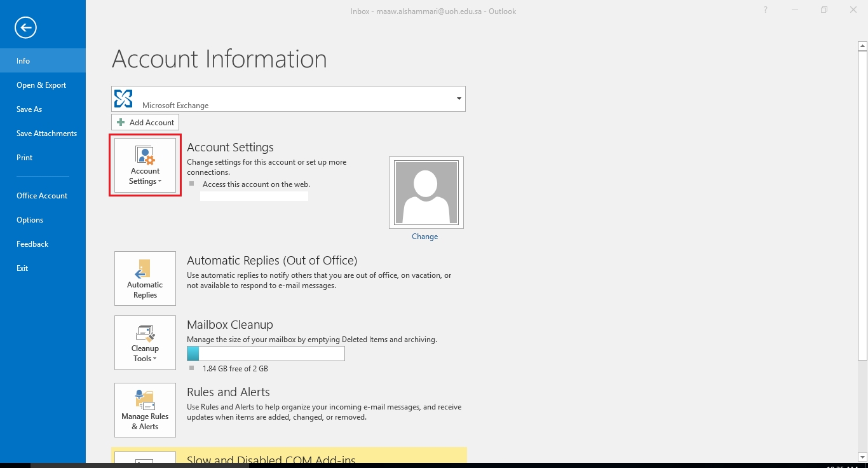This screenshot has width=868, height=468.
Task: Click the Microsoft Exchange logo icon
Action: tap(123, 99)
